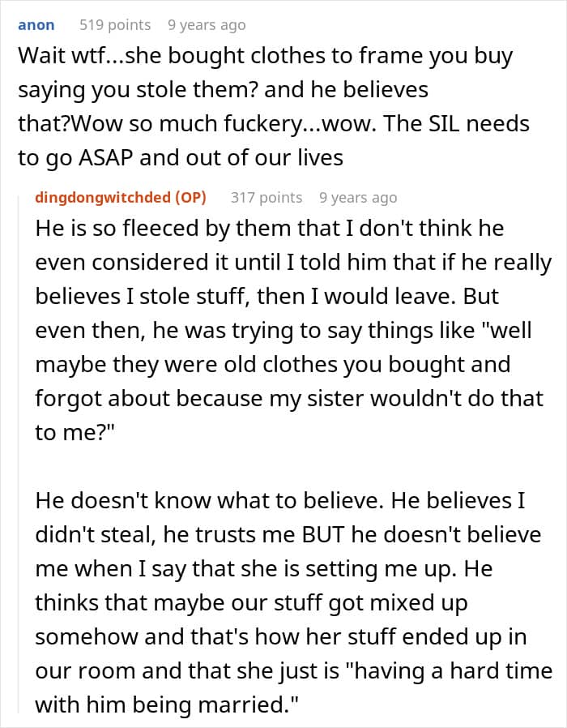Click the top comment's 9 years ago timestamp
The width and height of the screenshot is (567, 728).
(x=206, y=25)
